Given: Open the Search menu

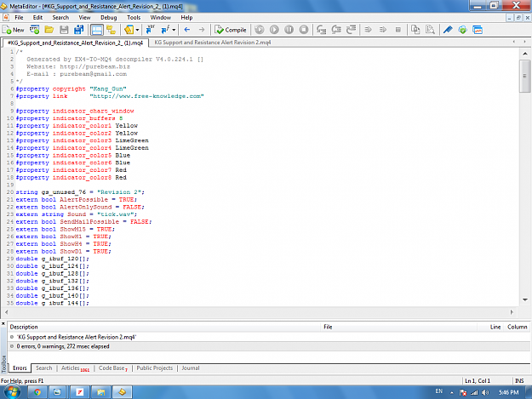Looking at the screenshot, I should (60, 18).
